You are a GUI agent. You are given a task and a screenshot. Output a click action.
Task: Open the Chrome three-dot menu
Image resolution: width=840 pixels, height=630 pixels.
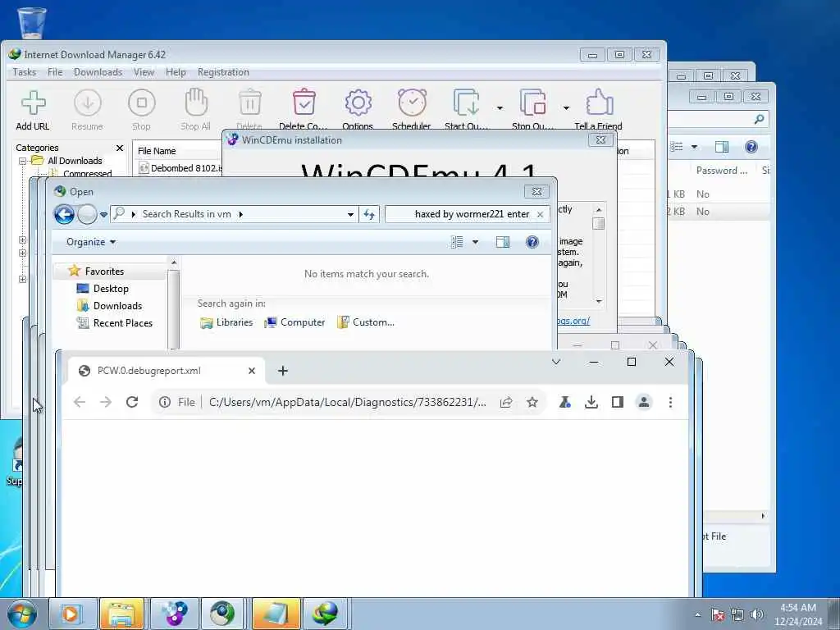670,402
